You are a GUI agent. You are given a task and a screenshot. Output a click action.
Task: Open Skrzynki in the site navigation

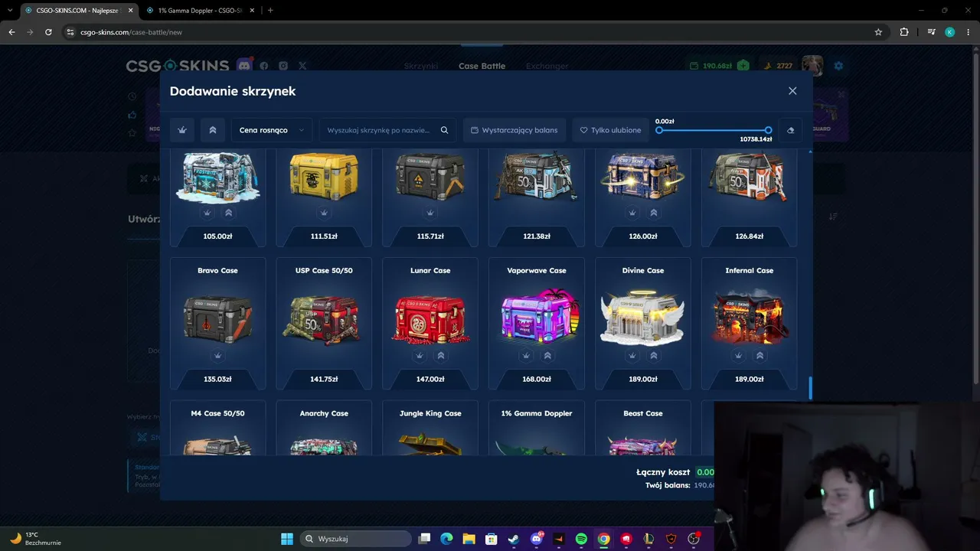point(421,66)
